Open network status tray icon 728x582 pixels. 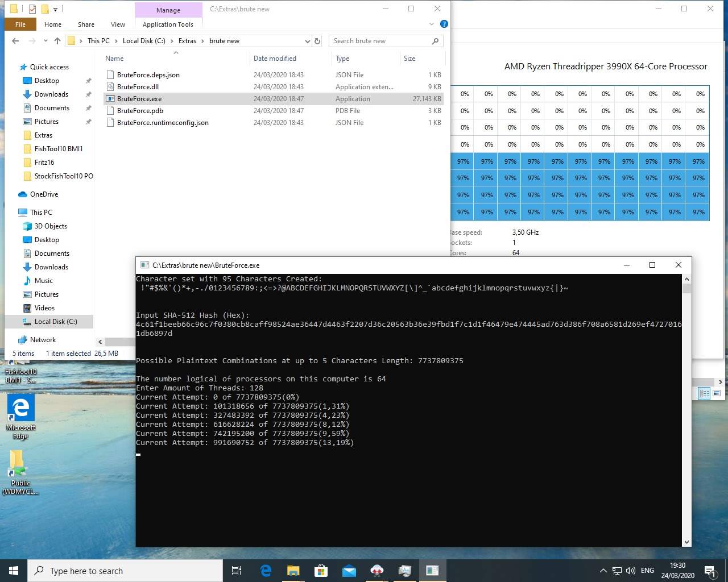(x=617, y=571)
